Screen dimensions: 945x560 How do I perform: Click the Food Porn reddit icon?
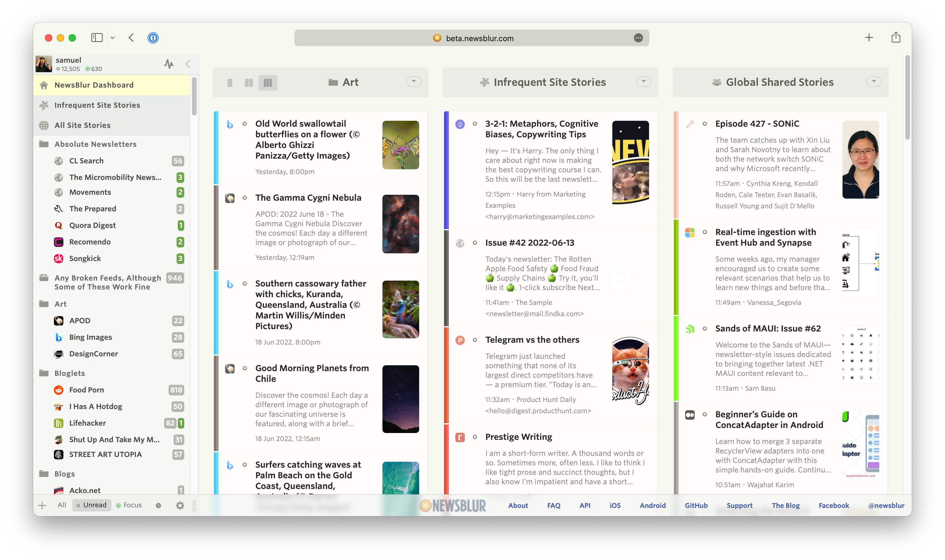pyautogui.click(x=59, y=390)
